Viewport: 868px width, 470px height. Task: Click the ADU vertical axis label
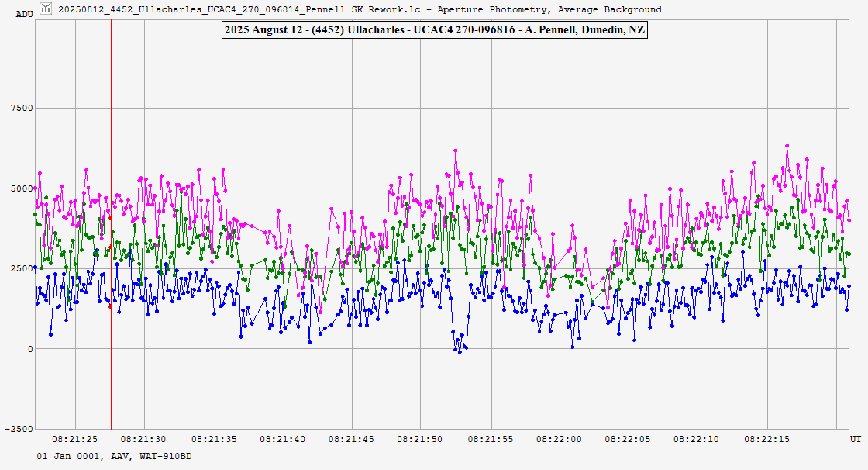coord(24,14)
